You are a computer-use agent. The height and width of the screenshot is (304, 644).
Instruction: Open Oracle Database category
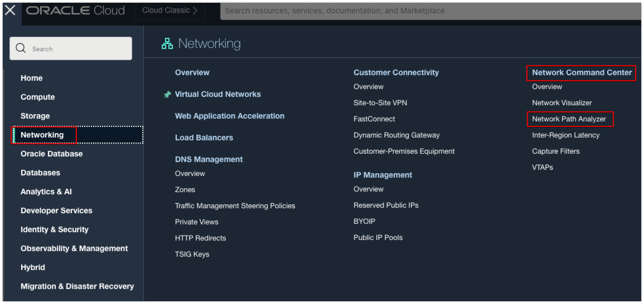click(51, 154)
